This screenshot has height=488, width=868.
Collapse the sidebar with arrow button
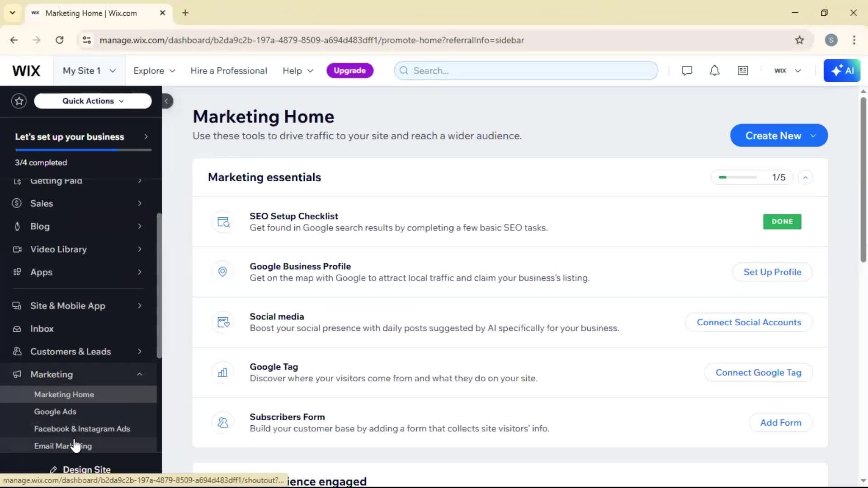click(167, 101)
